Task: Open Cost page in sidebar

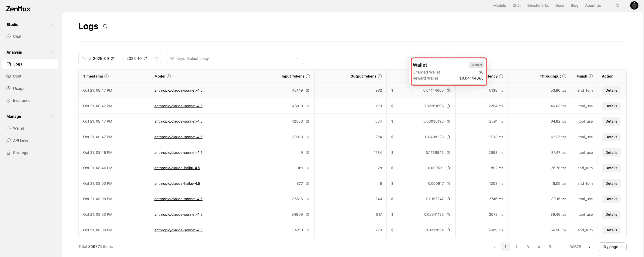Action: click(17, 76)
